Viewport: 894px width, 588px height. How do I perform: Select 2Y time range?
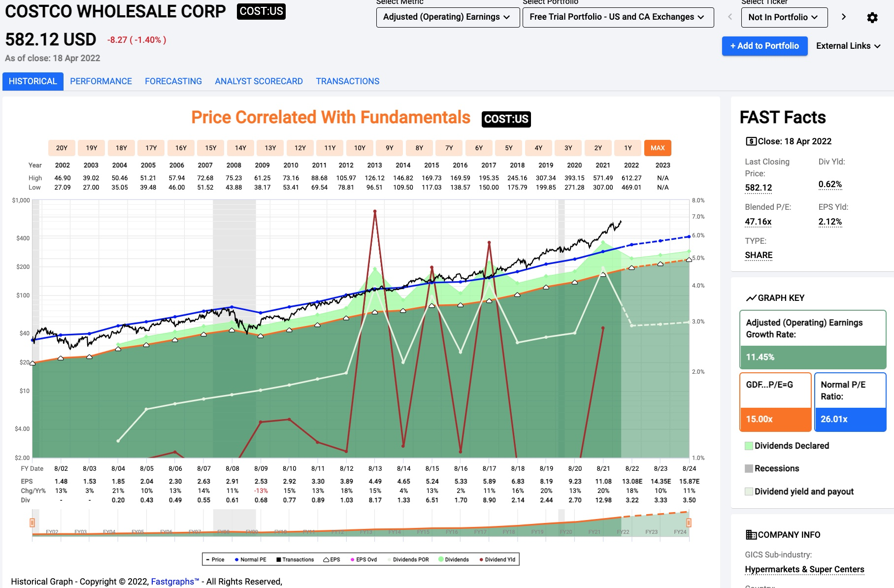(x=598, y=148)
